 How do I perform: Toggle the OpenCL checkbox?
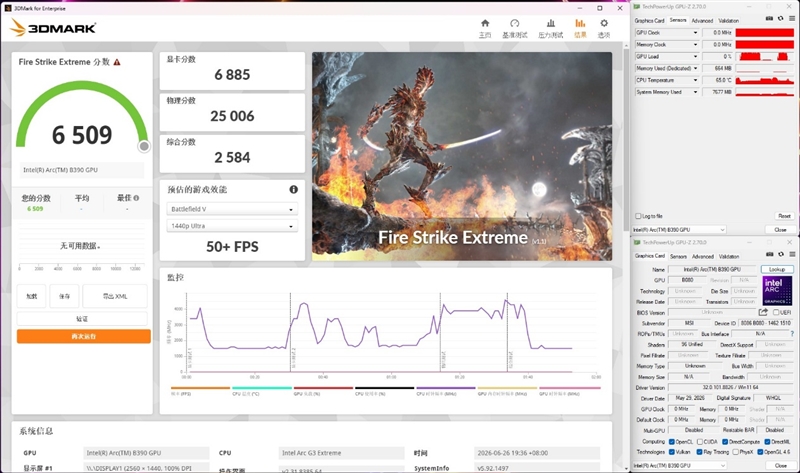click(672, 442)
